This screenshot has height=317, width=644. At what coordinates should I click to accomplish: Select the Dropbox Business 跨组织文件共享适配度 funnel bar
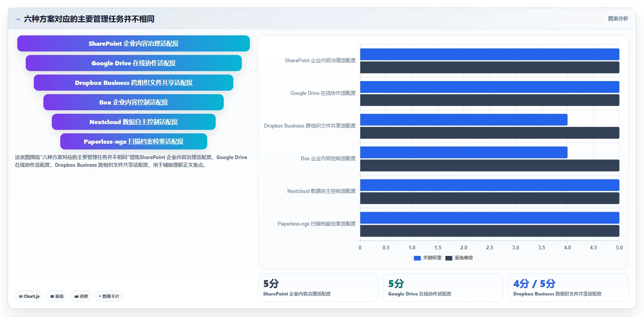click(134, 83)
